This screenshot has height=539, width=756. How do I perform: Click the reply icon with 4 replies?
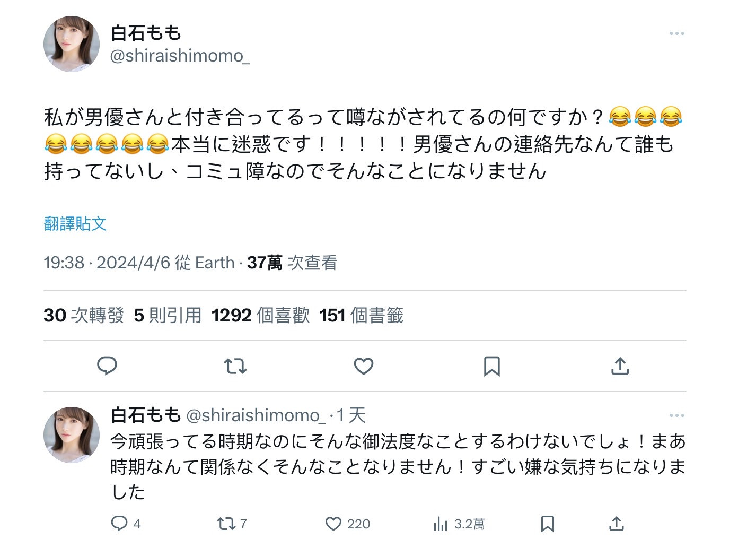[x=120, y=524]
